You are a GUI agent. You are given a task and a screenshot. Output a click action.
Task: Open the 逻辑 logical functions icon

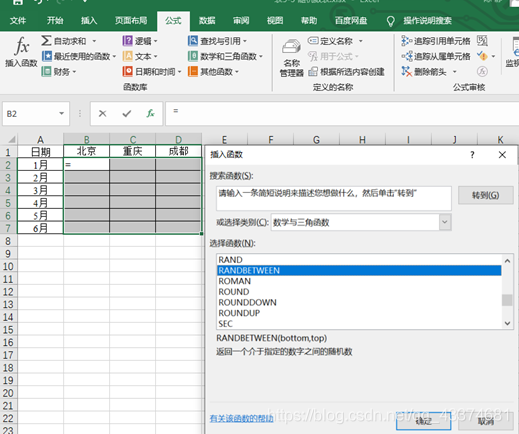127,41
